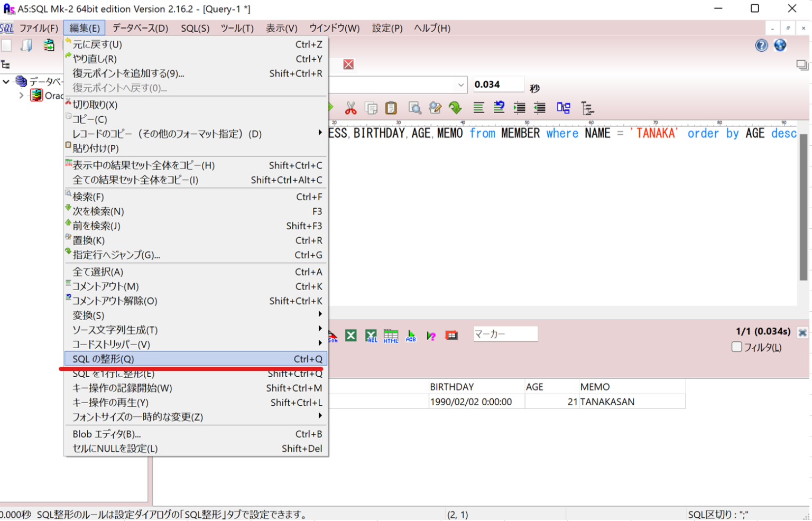Click the ALL Excel export icon
The height and width of the screenshot is (521, 812).
click(371, 336)
